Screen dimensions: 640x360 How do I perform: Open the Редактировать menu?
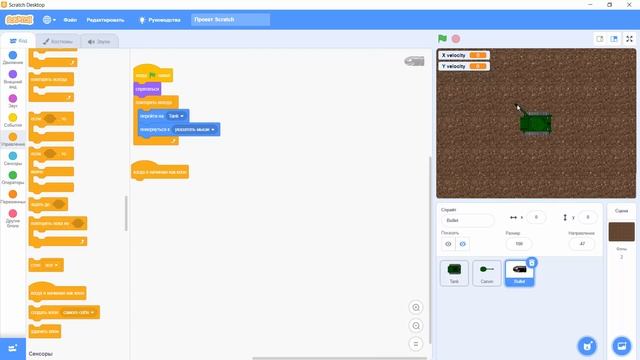105,20
